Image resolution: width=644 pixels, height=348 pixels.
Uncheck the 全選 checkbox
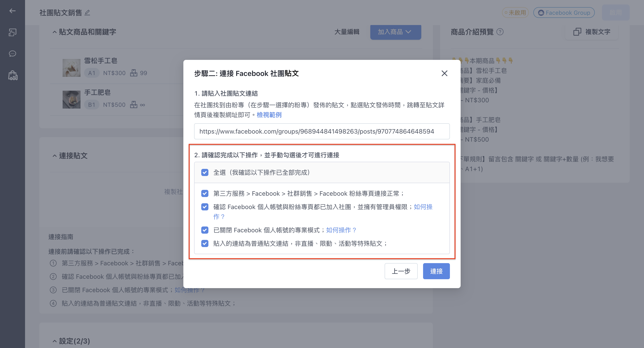(205, 172)
